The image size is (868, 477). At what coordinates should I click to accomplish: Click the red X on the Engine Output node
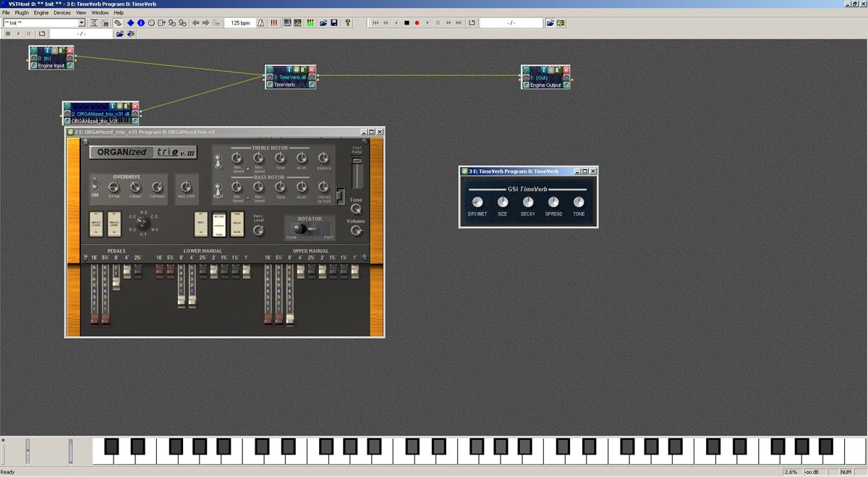[566, 69]
